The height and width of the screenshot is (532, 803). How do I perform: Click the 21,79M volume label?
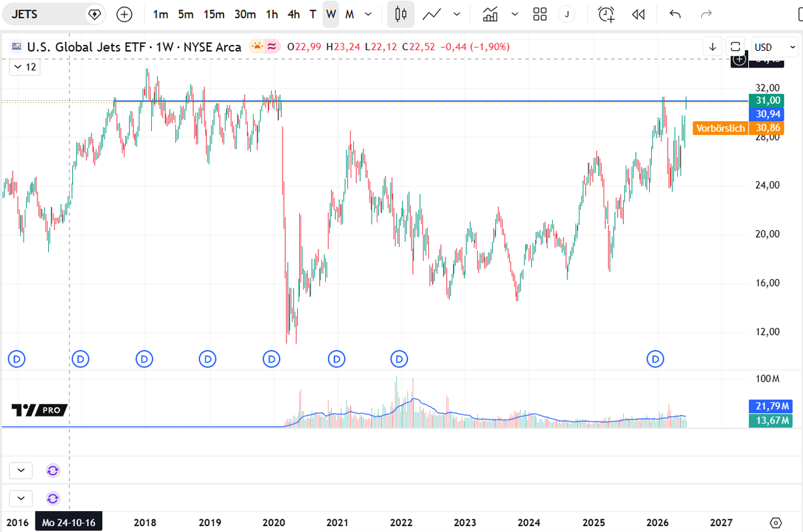click(x=772, y=406)
